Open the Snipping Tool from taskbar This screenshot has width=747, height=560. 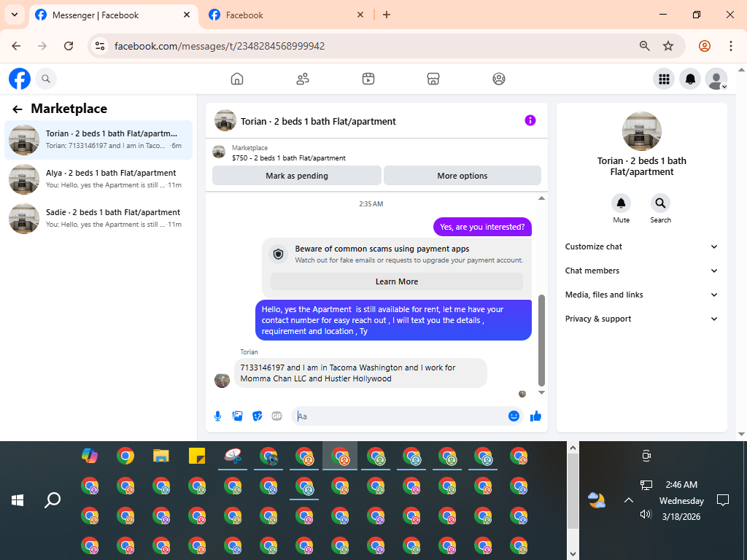pyautogui.click(x=233, y=456)
